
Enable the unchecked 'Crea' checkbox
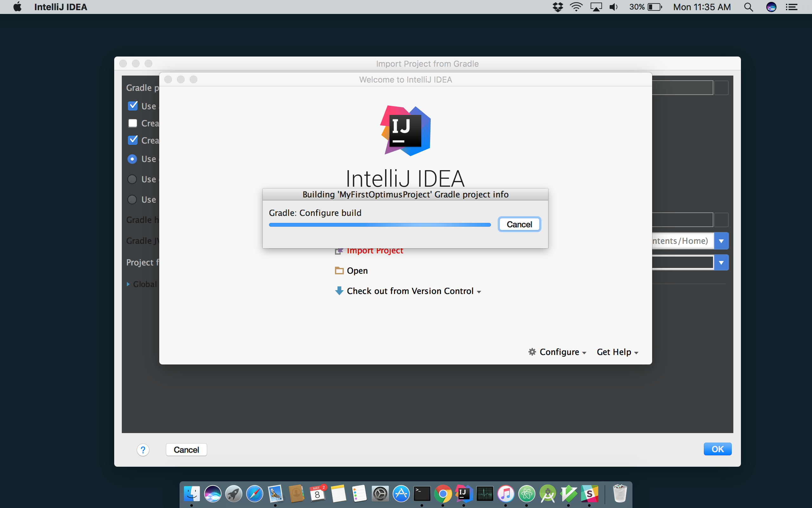[x=133, y=123]
